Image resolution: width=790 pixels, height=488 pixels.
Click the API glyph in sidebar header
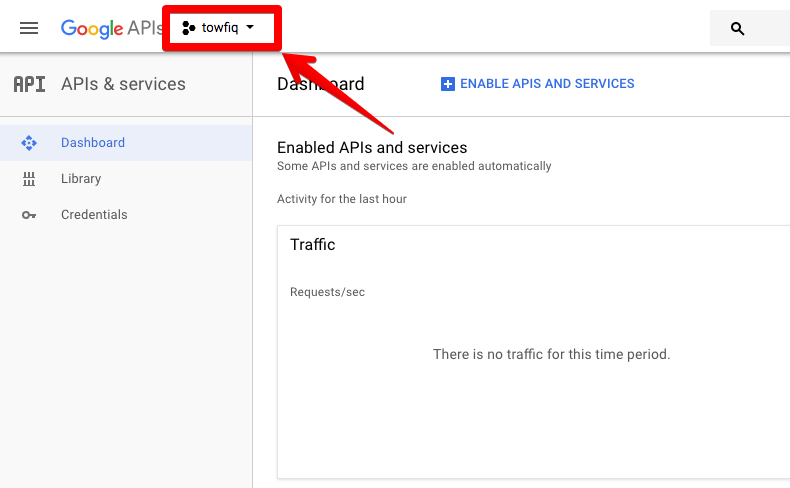pos(29,84)
